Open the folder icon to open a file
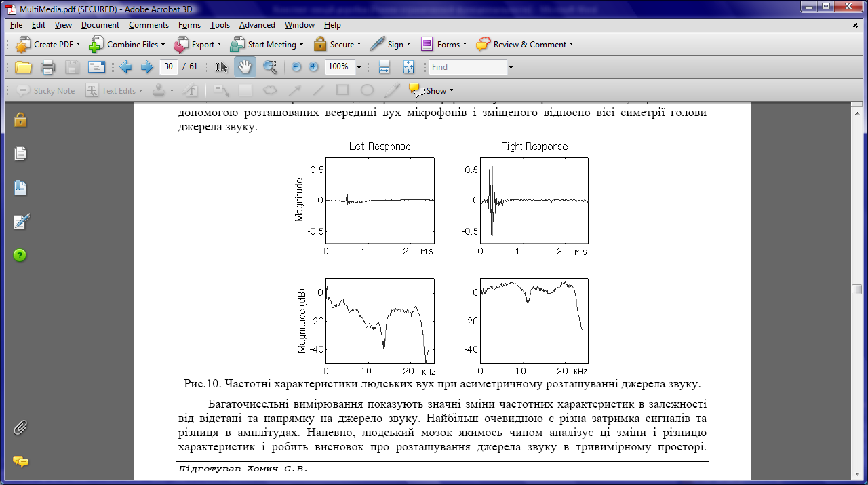 coord(24,67)
